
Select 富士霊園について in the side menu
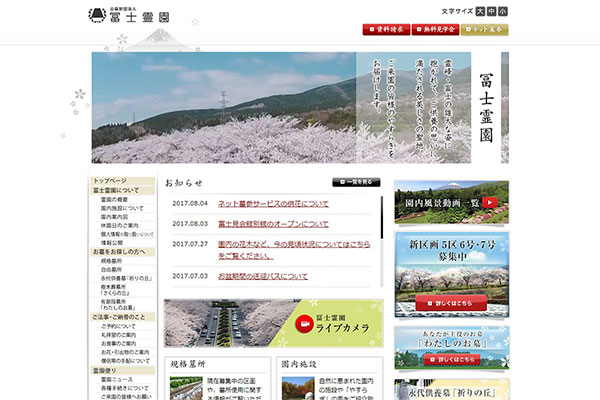123,190
